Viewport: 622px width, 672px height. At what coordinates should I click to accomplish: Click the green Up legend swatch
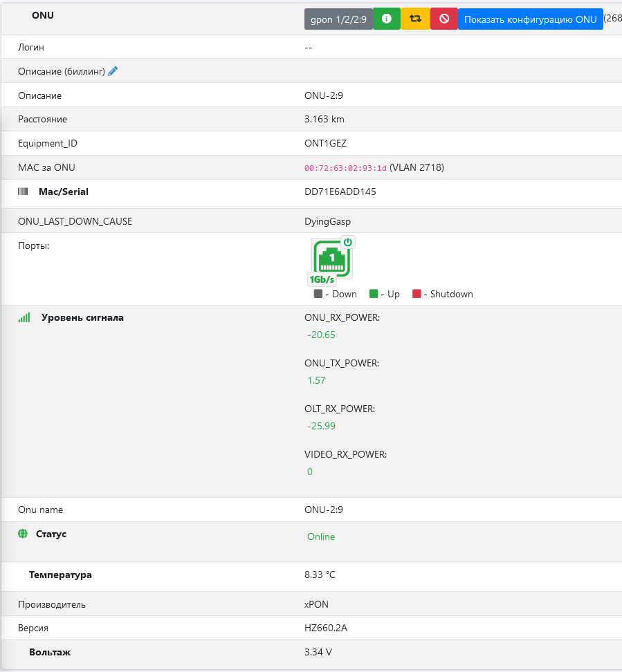pyautogui.click(x=374, y=294)
